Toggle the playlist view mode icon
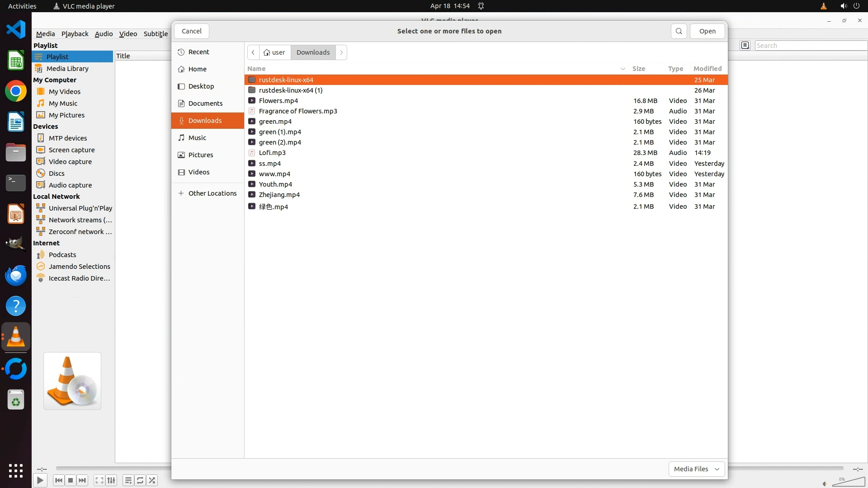868x488 pixels. coord(745,45)
